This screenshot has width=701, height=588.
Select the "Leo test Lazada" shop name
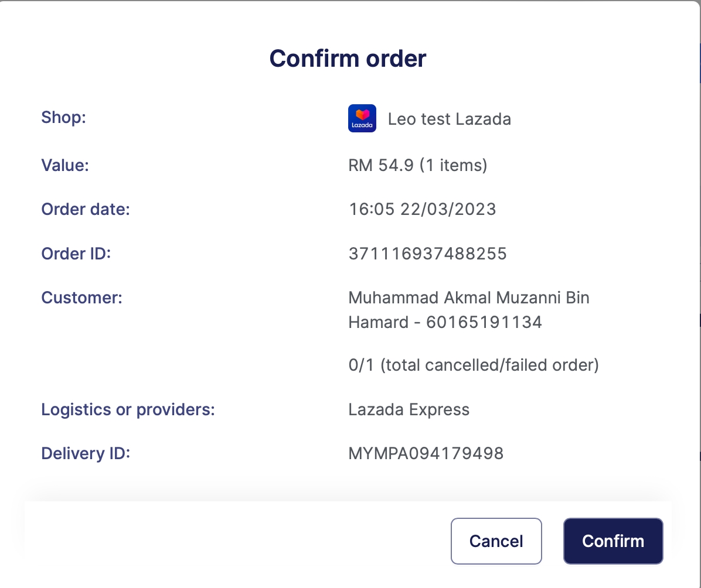pyautogui.click(x=449, y=119)
